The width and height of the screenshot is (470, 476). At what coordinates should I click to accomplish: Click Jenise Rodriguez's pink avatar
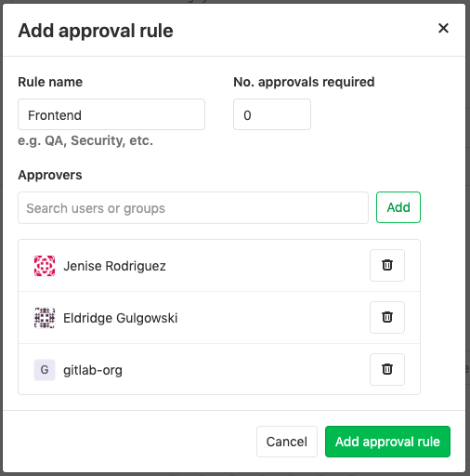click(x=45, y=266)
